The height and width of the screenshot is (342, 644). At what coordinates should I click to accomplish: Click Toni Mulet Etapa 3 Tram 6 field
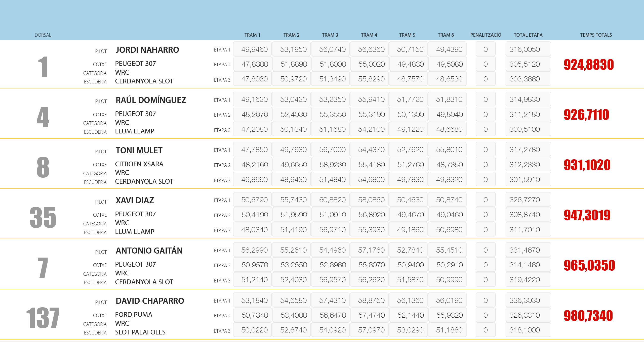[447, 179]
